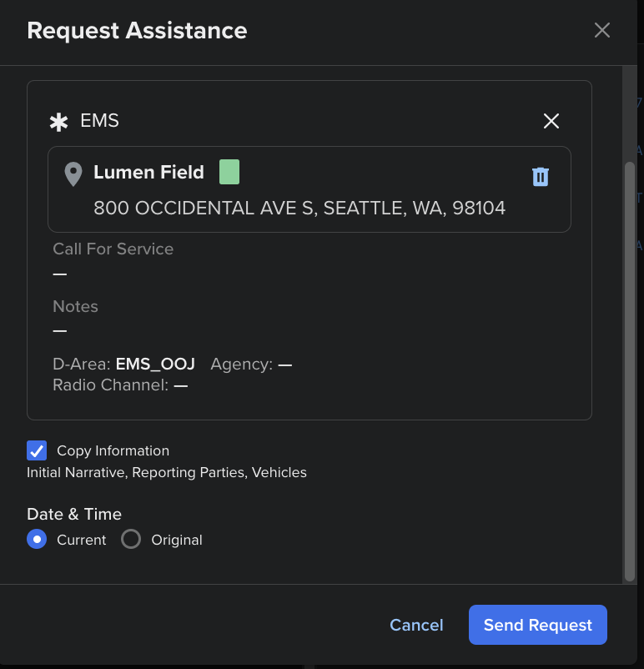Click the Notes field
The image size is (644, 669).
pyautogui.click(x=60, y=330)
